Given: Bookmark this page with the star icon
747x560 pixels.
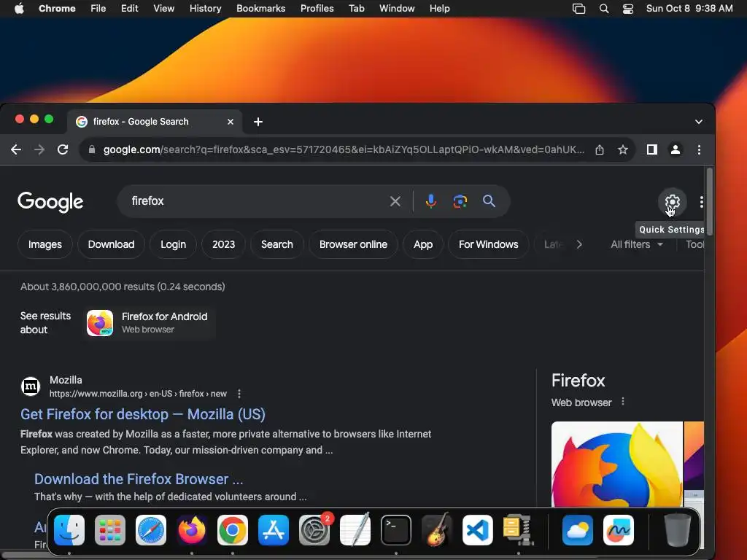Looking at the screenshot, I should [x=623, y=149].
